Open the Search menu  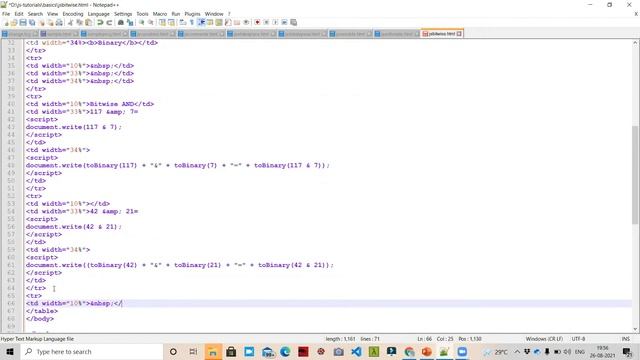tap(35, 14)
